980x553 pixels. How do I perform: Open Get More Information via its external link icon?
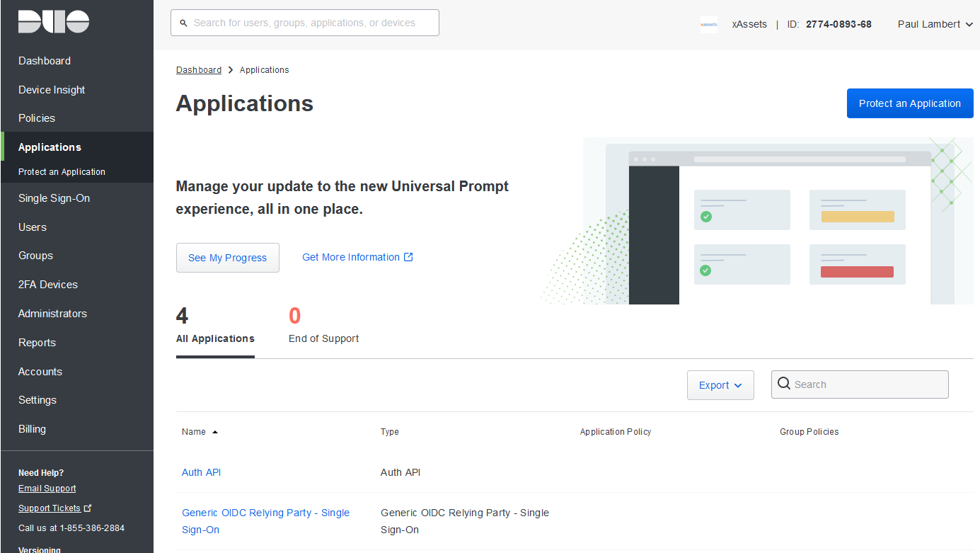408,256
